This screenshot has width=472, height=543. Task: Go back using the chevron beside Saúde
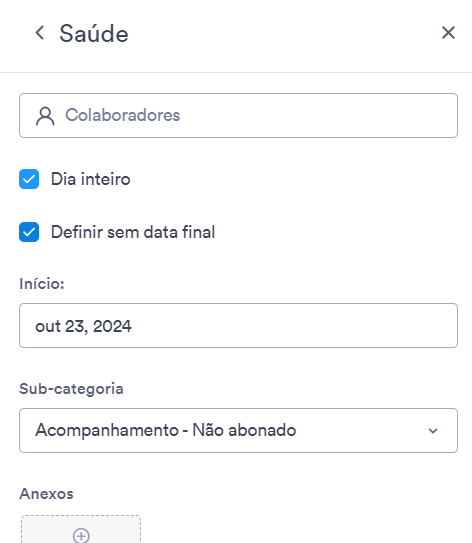pyautogui.click(x=40, y=33)
